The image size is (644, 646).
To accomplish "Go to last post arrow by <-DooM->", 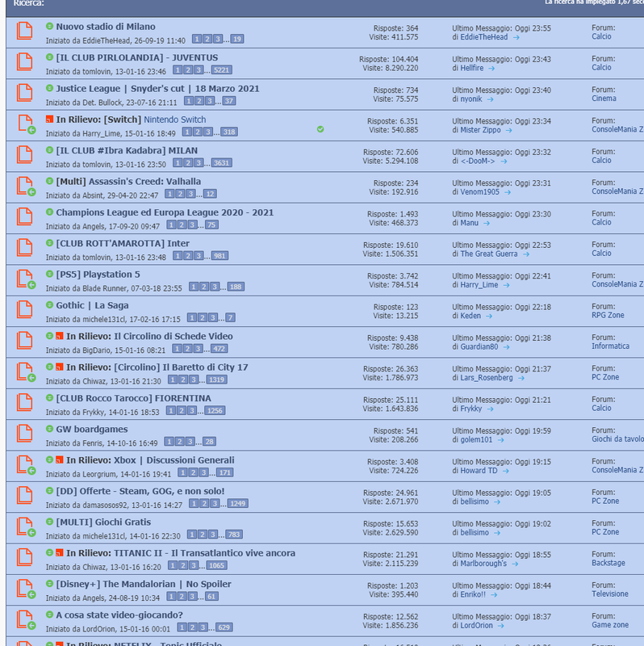I will 504,161.
